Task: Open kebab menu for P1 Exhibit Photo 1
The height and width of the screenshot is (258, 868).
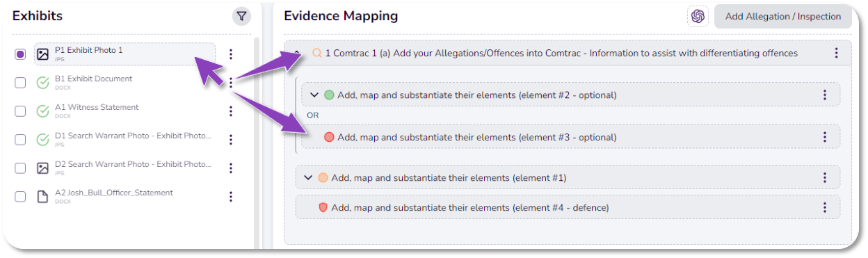Action: click(x=231, y=54)
